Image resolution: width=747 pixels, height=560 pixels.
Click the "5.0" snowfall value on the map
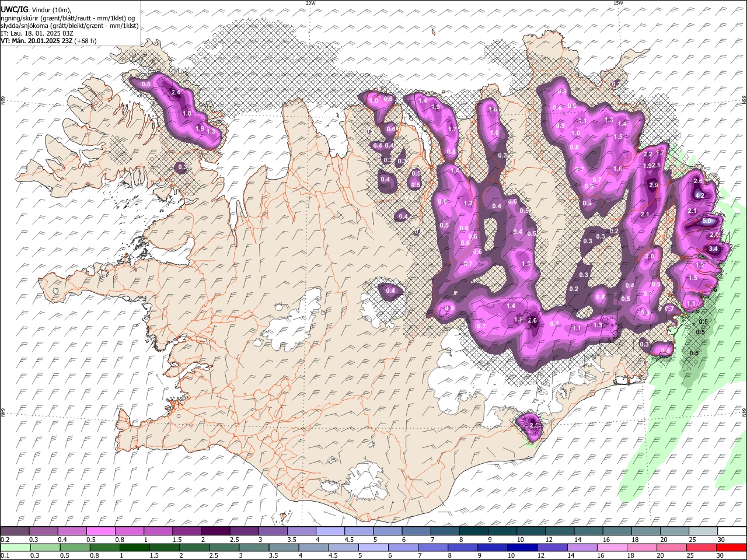(707, 221)
